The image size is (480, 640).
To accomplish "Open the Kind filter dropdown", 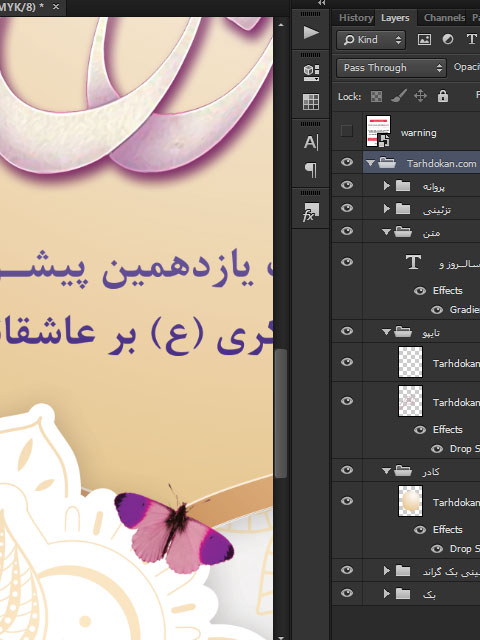I will pyautogui.click(x=371, y=40).
